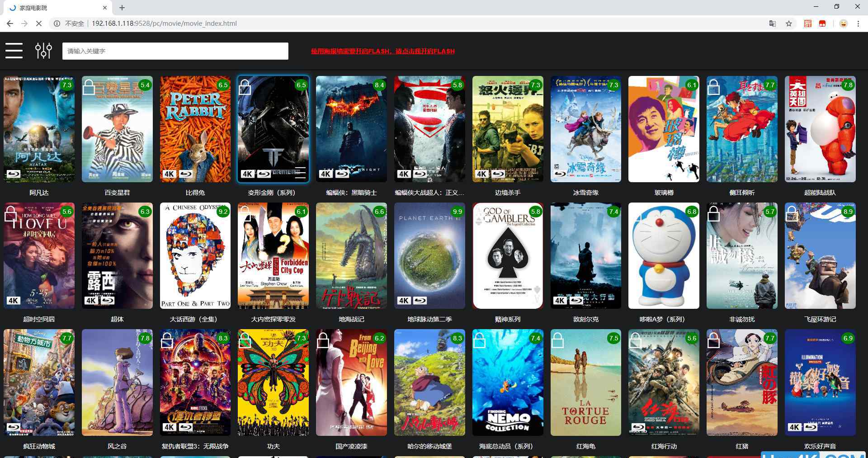
Task: Click the 变形金刚（系列）title text
Action: pyautogui.click(x=274, y=193)
